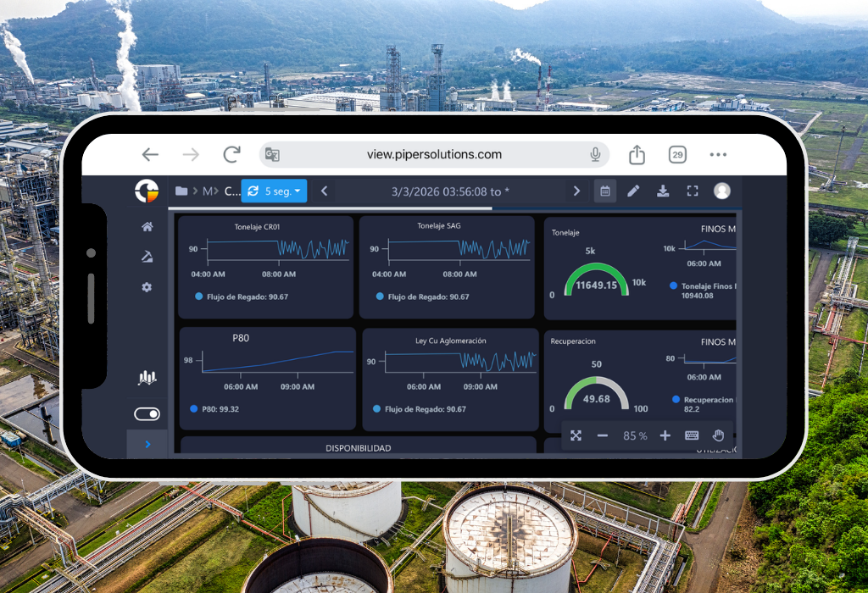Viewport: 868px width, 593px height.
Task: Open the bar chart analytics icon
Action: [147, 378]
